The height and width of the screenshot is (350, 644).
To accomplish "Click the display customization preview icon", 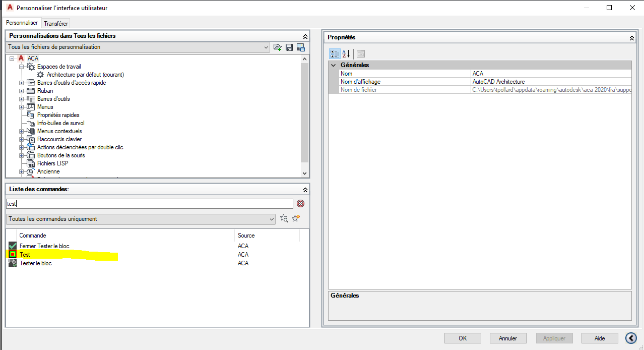I will pos(300,47).
